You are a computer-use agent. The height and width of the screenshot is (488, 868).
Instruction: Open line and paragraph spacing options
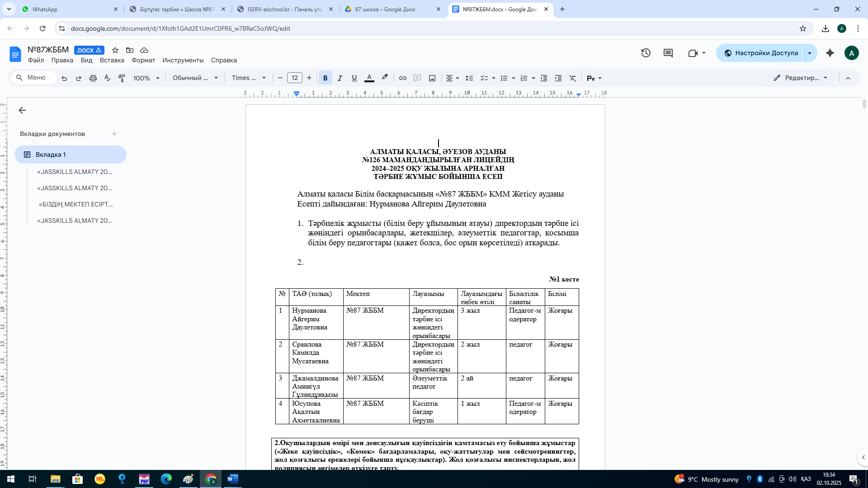(469, 78)
